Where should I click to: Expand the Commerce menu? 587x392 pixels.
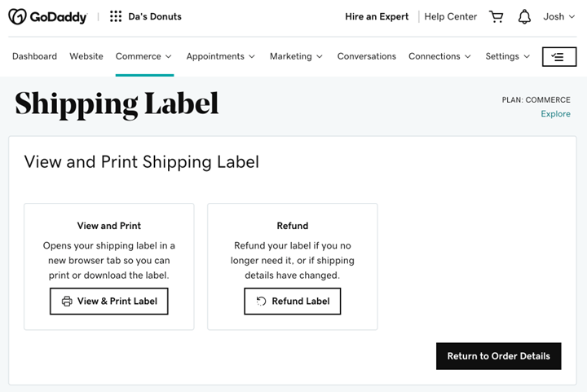[x=143, y=56]
